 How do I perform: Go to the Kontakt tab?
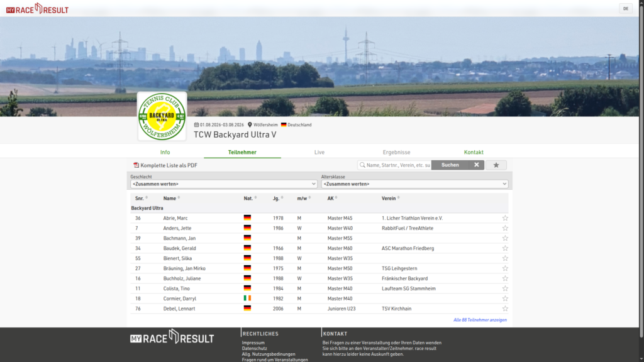point(474,152)
